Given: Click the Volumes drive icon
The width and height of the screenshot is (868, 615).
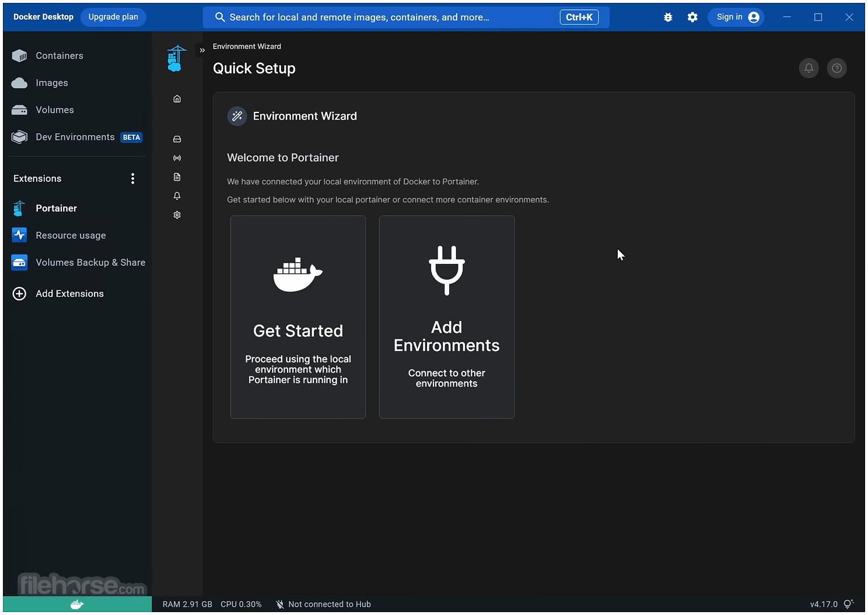Looking at the screenshot, I should point(19,110).
